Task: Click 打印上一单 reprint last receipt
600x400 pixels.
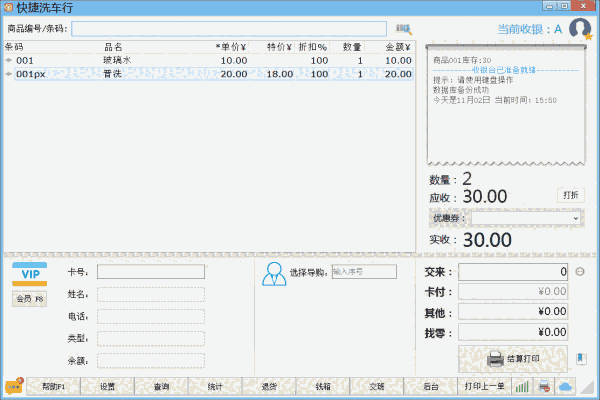Action: tap(484, 387)
